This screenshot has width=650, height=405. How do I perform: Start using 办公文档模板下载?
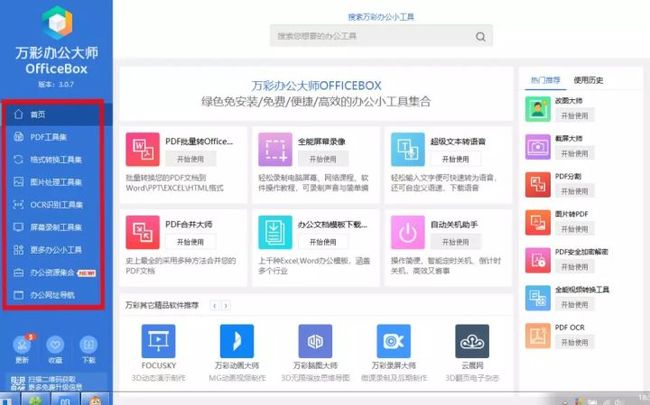[323, 242]
